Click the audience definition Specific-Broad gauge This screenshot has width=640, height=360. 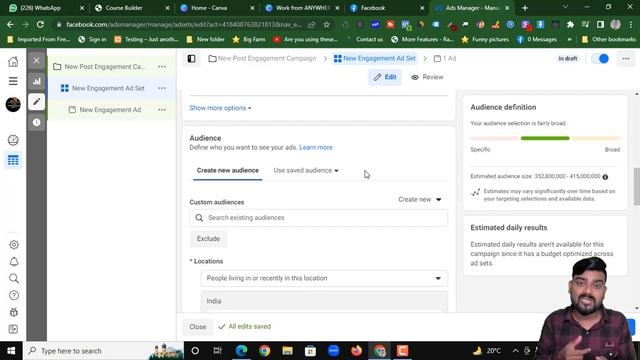click(545, 138)
